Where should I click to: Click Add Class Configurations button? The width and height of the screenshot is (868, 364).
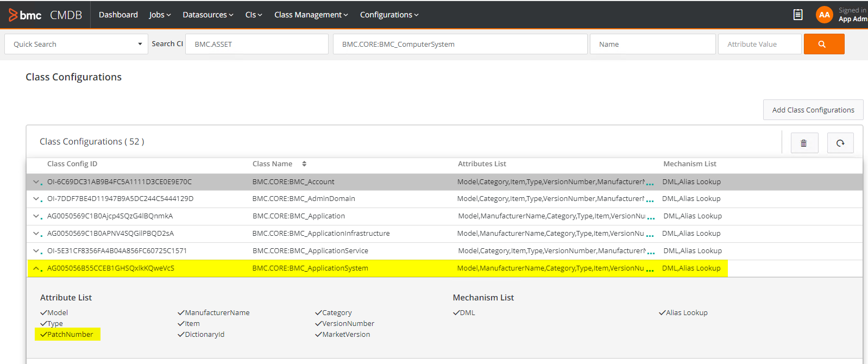(813, 110)
